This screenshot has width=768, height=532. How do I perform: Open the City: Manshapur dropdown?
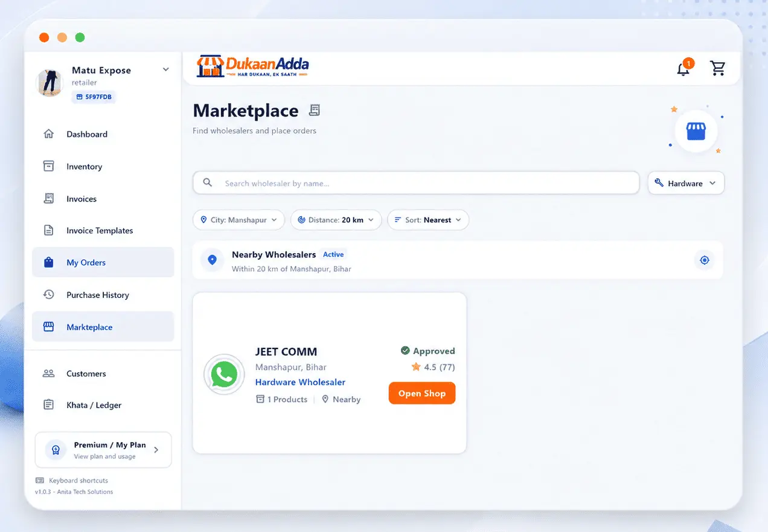coord(238,220)
